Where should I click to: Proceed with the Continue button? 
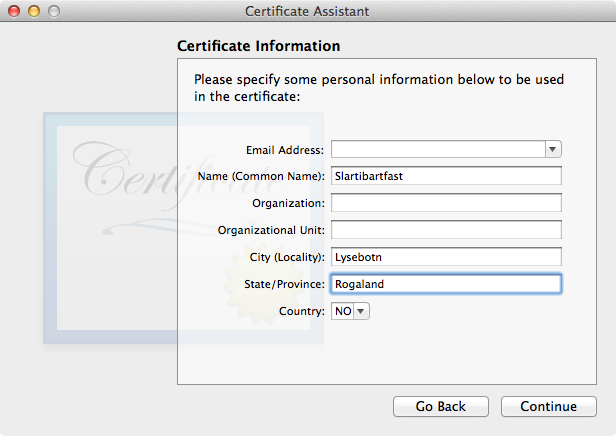pos(548,406)
